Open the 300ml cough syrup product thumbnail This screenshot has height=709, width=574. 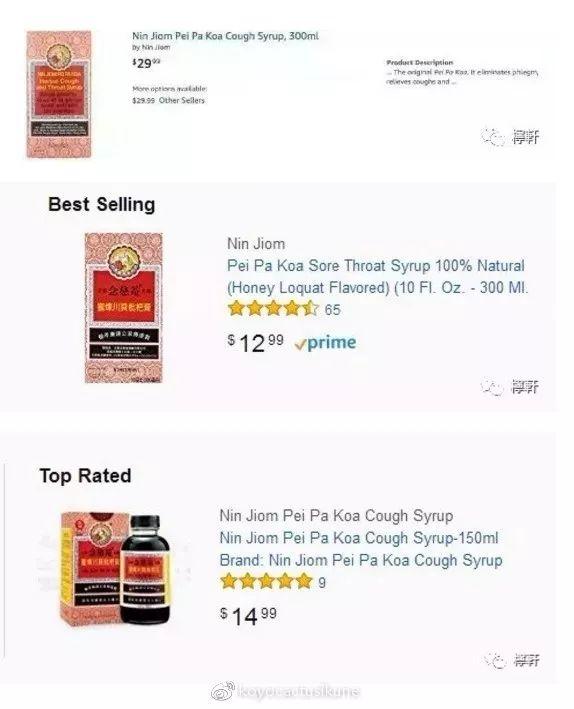click(x=59, y=94)
